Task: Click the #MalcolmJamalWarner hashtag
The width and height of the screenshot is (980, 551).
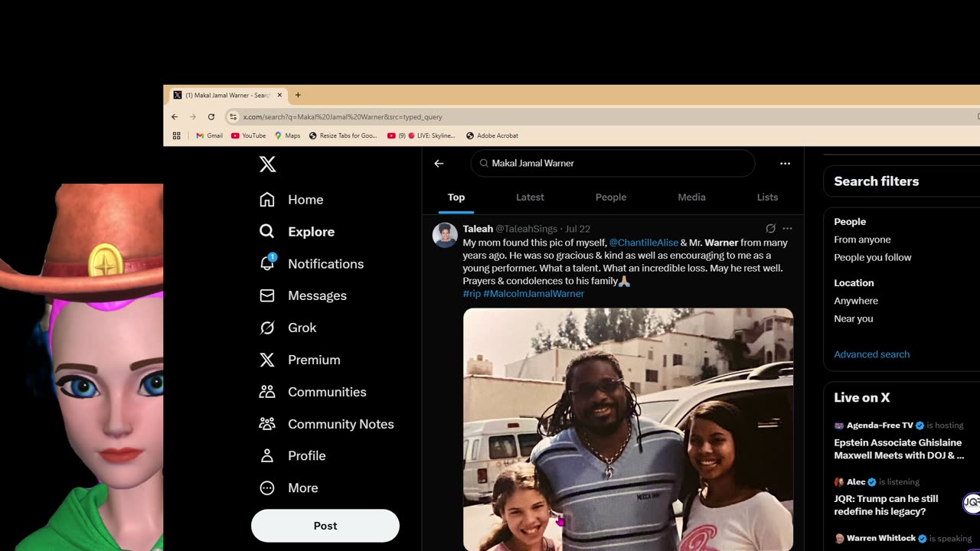Action: (x=534, y=294)
